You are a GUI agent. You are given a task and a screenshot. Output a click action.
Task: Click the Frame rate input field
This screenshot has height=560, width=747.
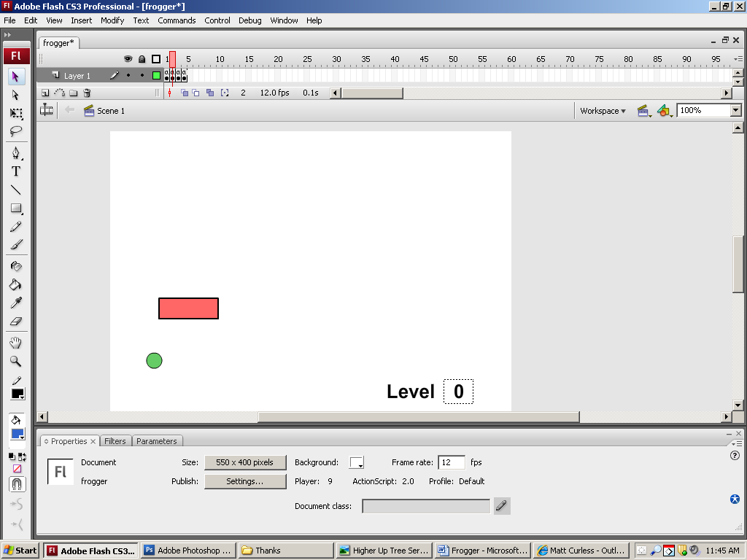coord(452,462)
